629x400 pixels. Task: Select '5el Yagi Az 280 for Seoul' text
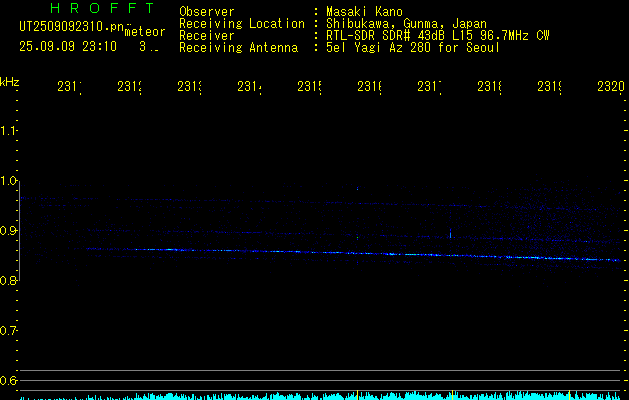tap(413, 48)
